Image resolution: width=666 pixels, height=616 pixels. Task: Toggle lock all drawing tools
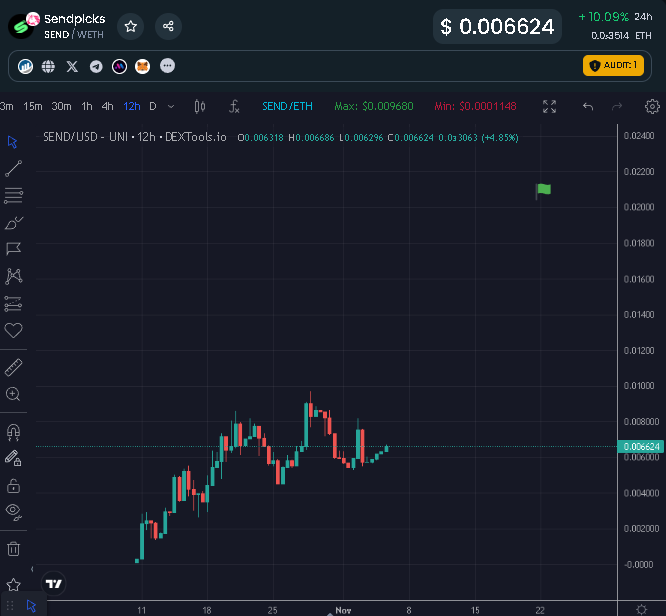coord(13,486)
